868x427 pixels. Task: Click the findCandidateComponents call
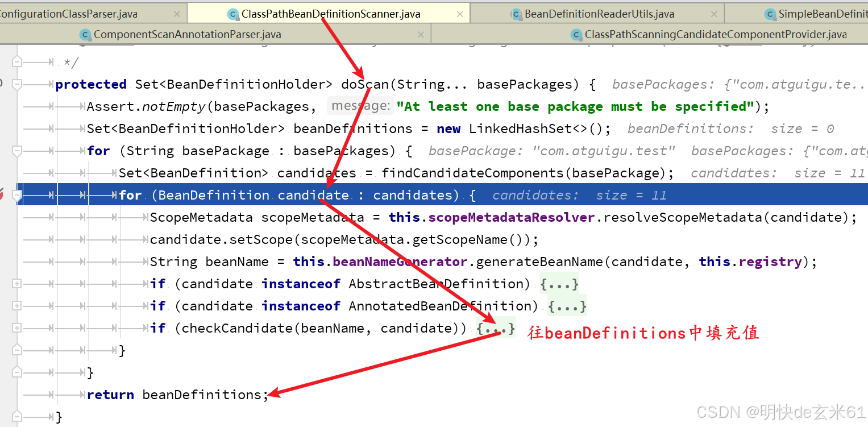coord(473,173)
